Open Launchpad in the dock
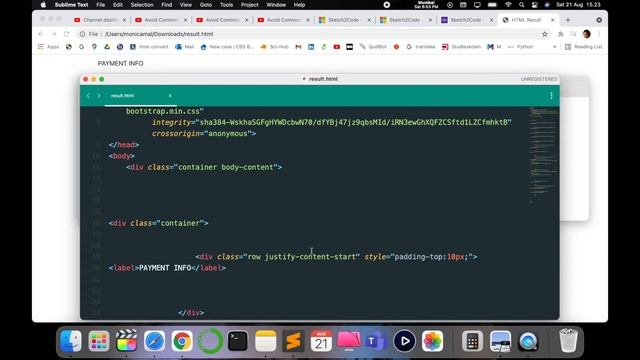 point(99,341)
